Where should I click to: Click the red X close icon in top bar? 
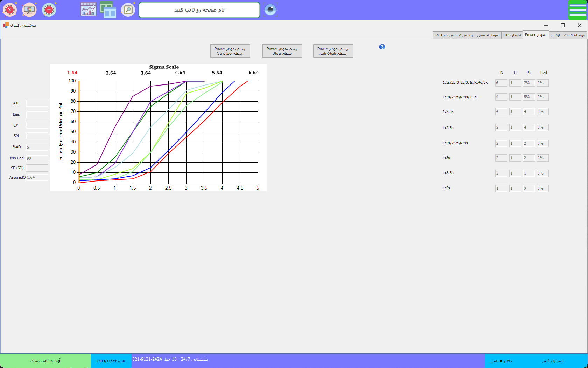[10, 10]
